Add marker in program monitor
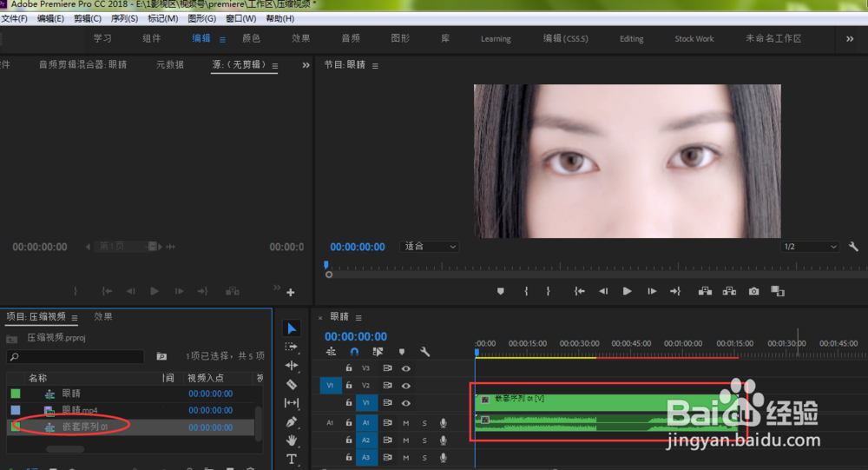 pos(501,291)
